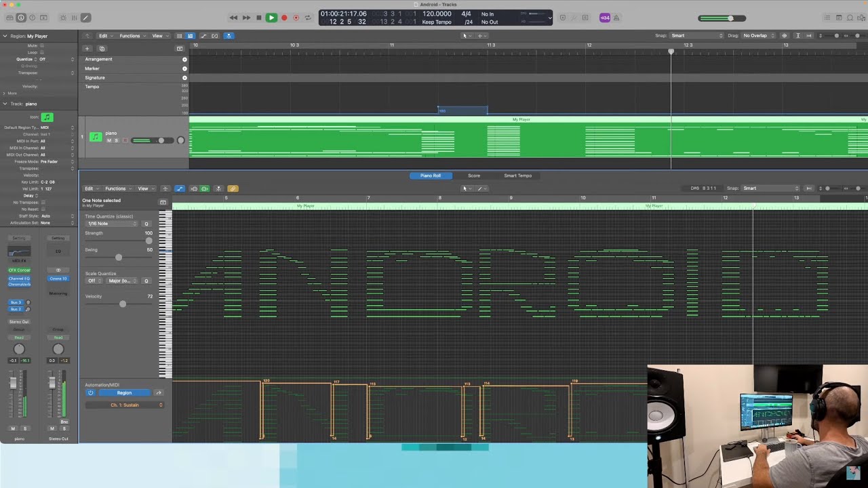Click the yellow link icon in Piano Roll

pos(233,188)
